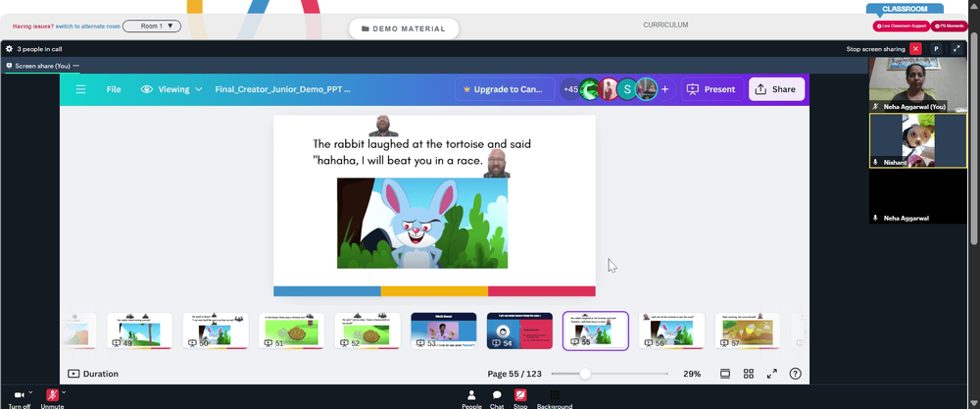Select slide thumbnail 53
980x409 pixels.
(x=444, y=331)
